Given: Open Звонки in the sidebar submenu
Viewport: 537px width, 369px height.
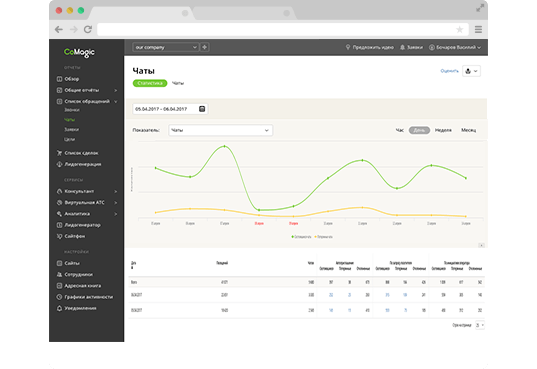Looking at the screenshot, I should pyautogui.click(x=72, y=110).
